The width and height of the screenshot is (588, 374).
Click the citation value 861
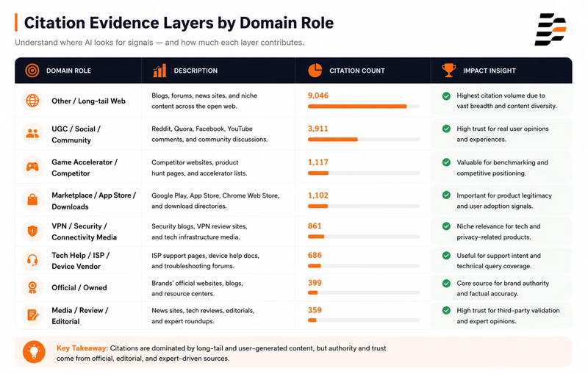(315, 226)
